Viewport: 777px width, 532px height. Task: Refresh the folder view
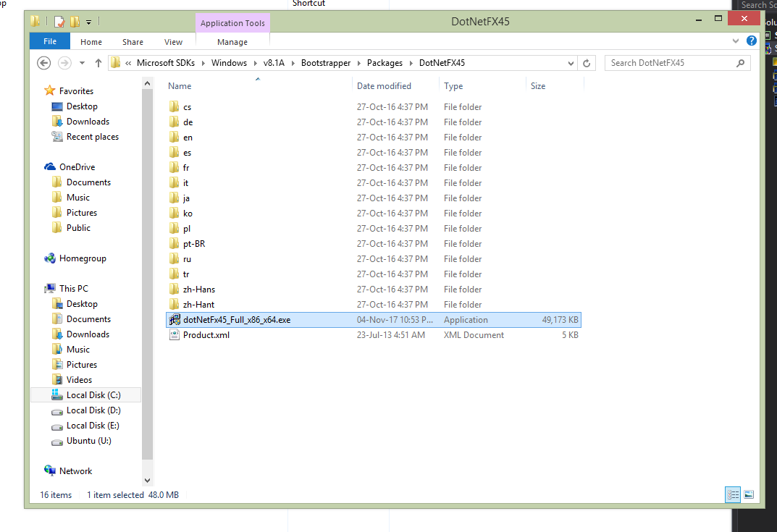pos(587,63)
